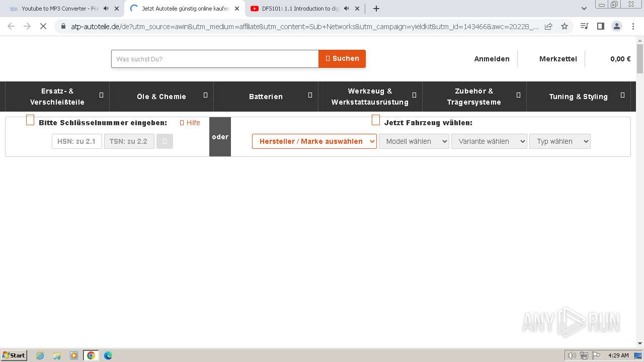
Task: Open Ersatz- & Verschleißteile menu
Action: (x=57, y=97)
